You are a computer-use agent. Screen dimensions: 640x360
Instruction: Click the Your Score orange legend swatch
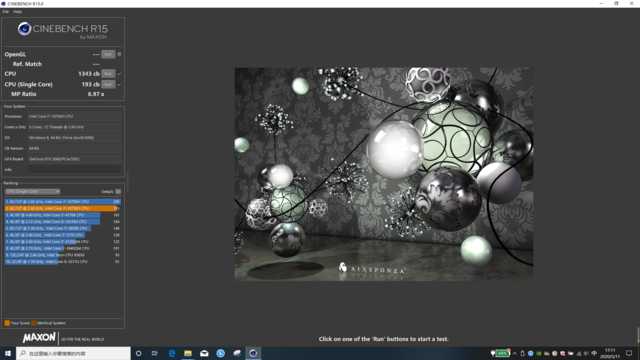[x=7, y=323]
